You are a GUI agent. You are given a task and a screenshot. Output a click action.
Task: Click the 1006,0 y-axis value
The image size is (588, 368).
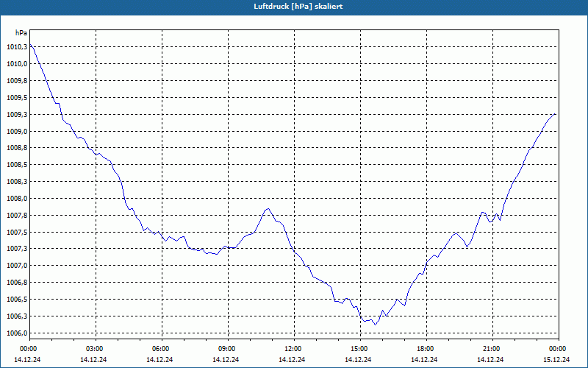tap(17, 333)
